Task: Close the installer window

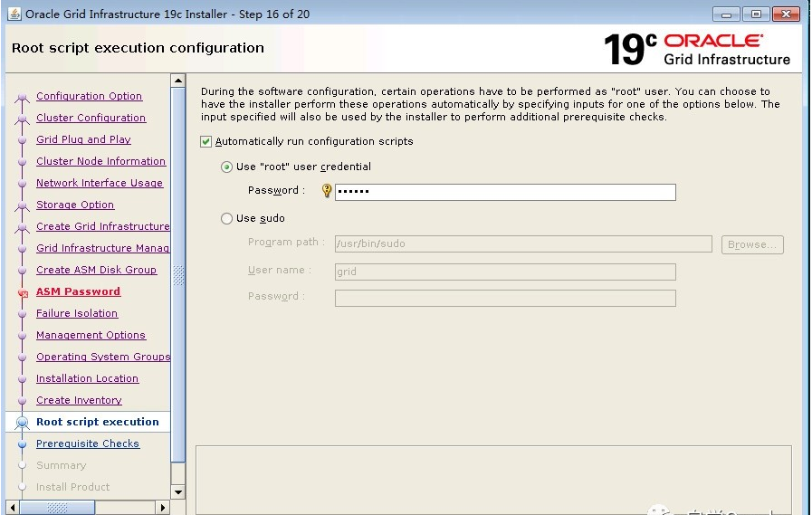Action: coord(786,14)
